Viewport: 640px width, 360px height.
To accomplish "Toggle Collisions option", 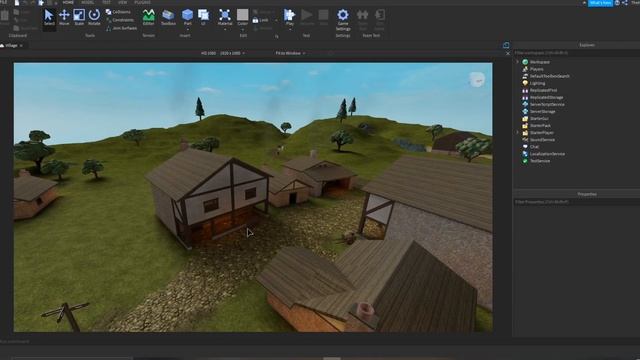I will [x=118, y=12].
